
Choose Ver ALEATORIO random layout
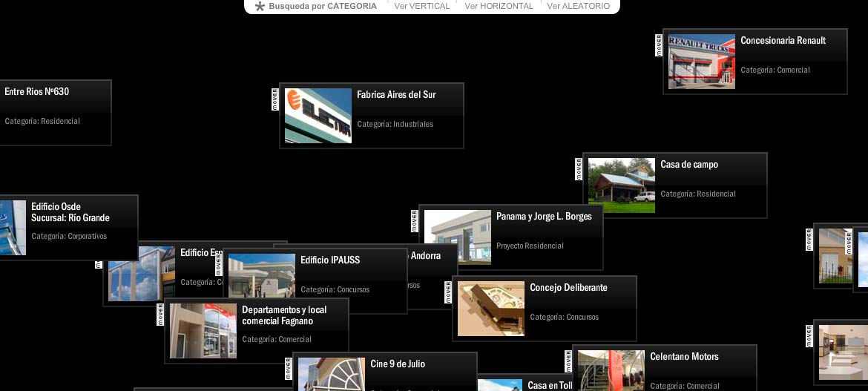pos(579,6)
